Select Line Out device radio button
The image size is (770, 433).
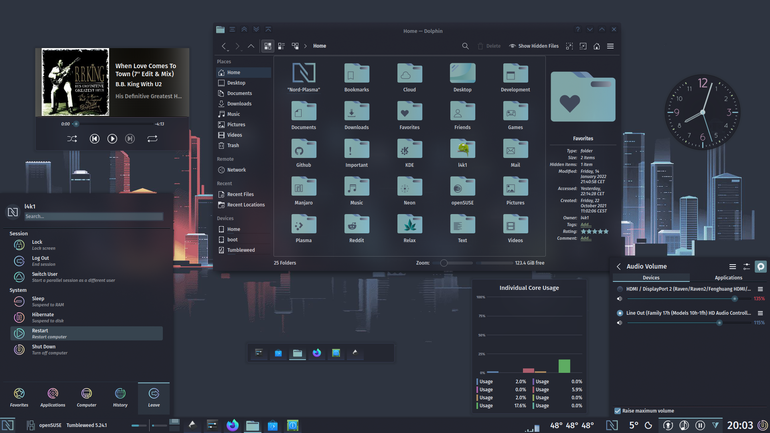pyautogui.click(x=620, y=313)
